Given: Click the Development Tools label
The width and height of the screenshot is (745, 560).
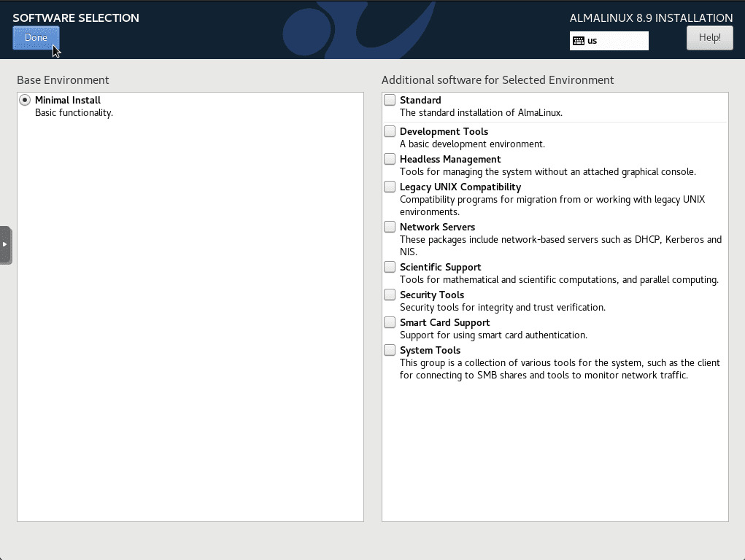Looking at the screenshot, I should [x=444, y=132].
